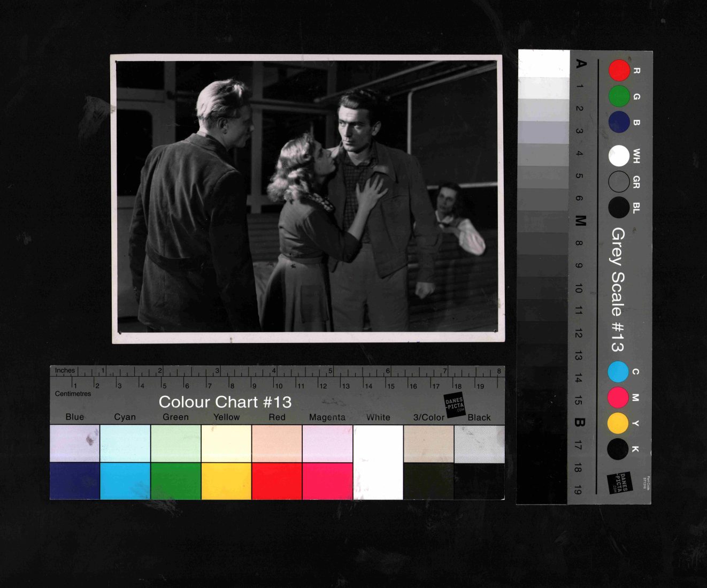Image resolution: width=707 pixels, height=588 pixels.
Task: Click the pink circle labeled M
Action: pyautogui.click(x=618, y=398)
